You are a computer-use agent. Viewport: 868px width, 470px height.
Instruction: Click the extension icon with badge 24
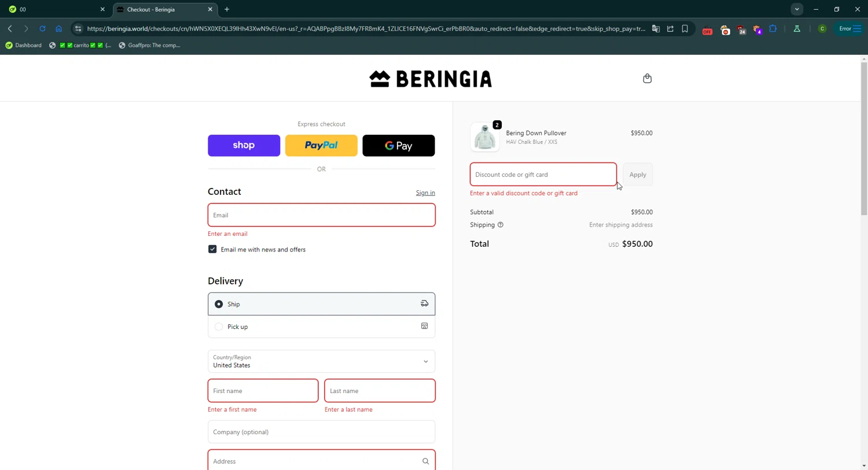click(x=741, y=30)
